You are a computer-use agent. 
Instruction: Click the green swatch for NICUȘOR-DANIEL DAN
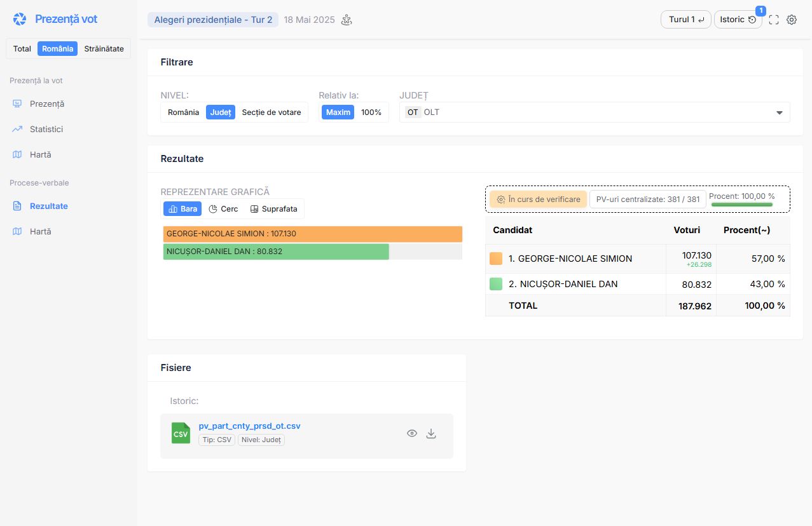496,284
